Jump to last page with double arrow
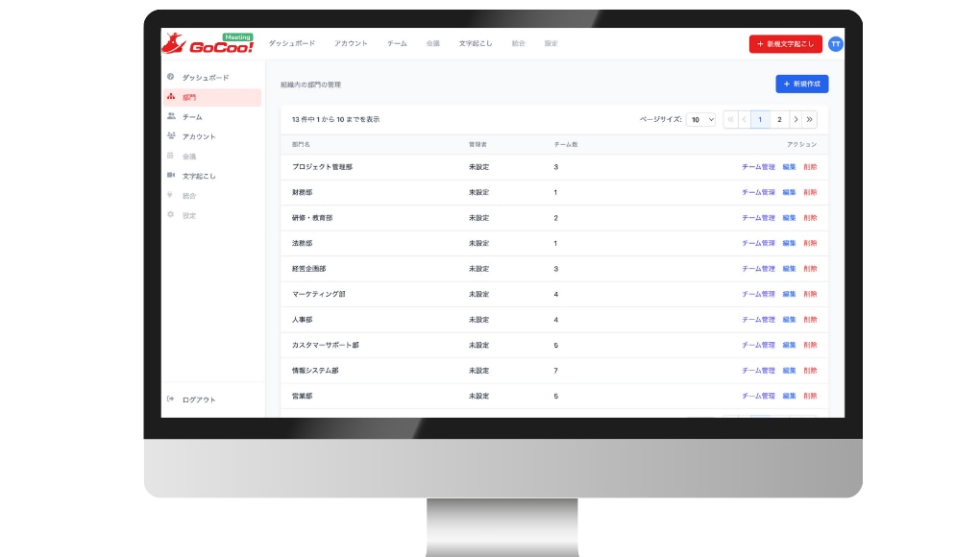980x557 pixels. tap(810, 120)
